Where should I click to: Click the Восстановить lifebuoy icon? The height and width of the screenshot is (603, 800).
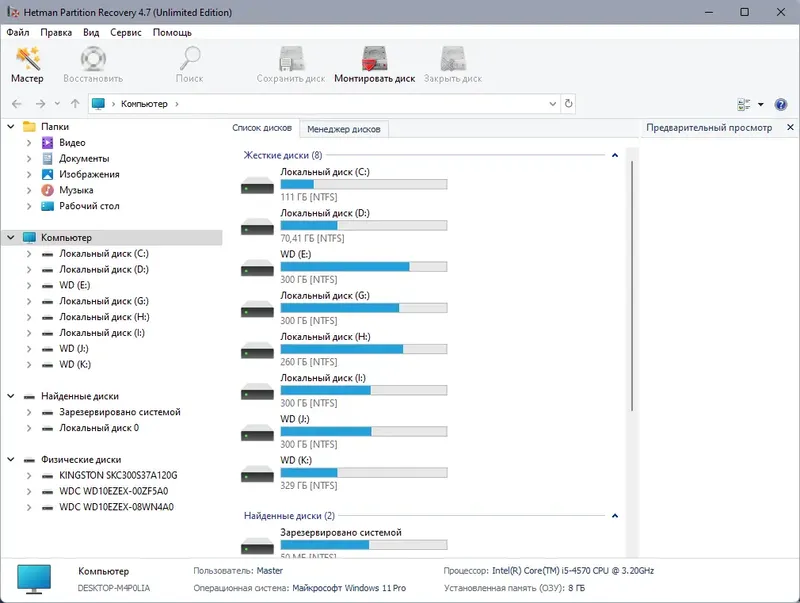click(x=93, y=58)
